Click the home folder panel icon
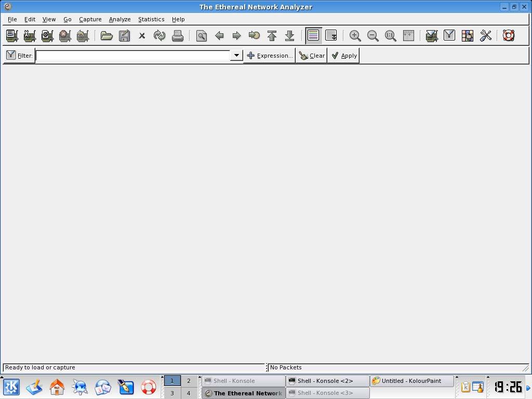The width and height of the screenshot is (532, 399). coord(57,387)
